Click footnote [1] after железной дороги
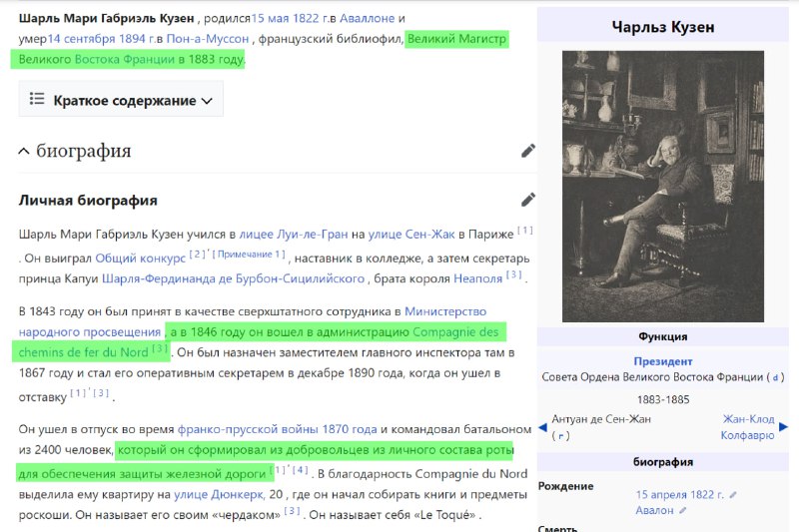Image resolution: width=799 pixels, height=532 pixels. tap(278, 469)
